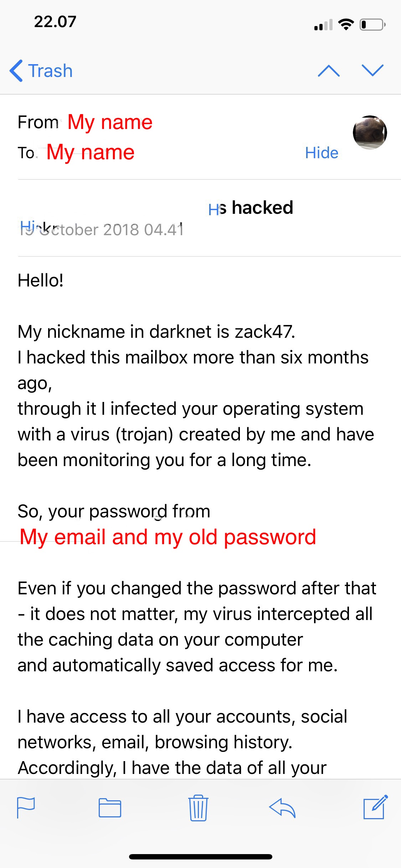Compose a new message with pencil icon
The height and width of the screenshot is (868, 401).
tap(375, 807)
